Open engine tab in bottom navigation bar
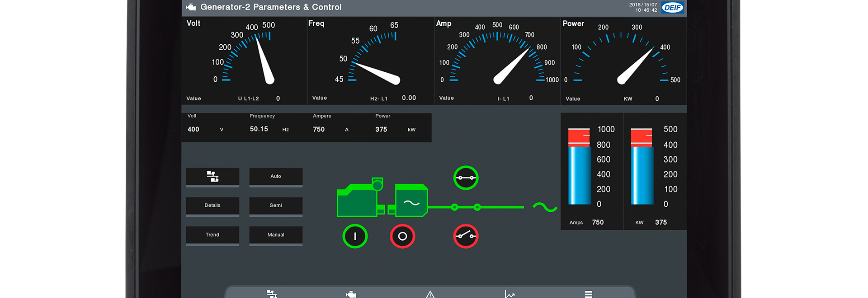 click(x=351, y=294)
